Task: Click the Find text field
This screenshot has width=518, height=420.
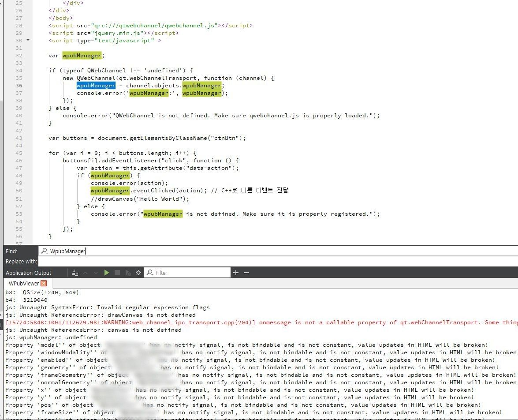Action: 278,251
